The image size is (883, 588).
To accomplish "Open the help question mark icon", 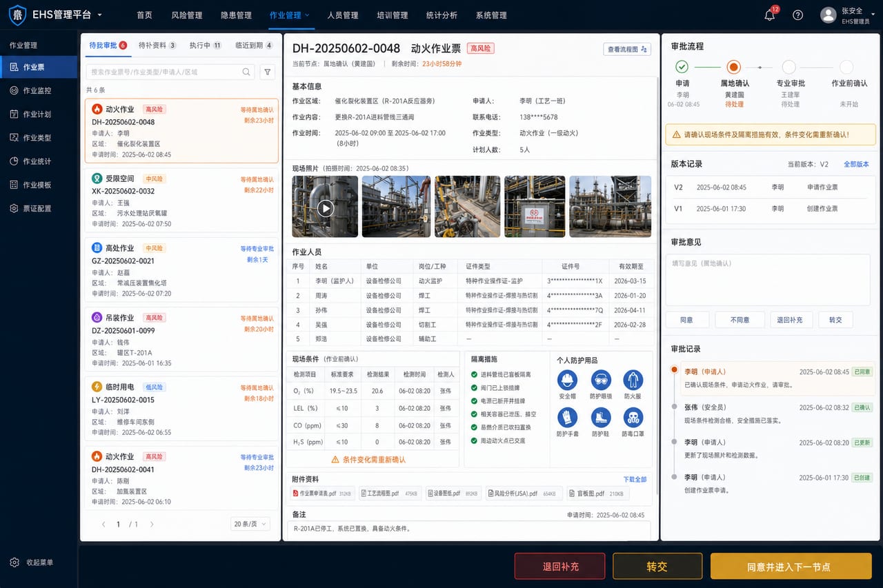I will click(797, 14).
